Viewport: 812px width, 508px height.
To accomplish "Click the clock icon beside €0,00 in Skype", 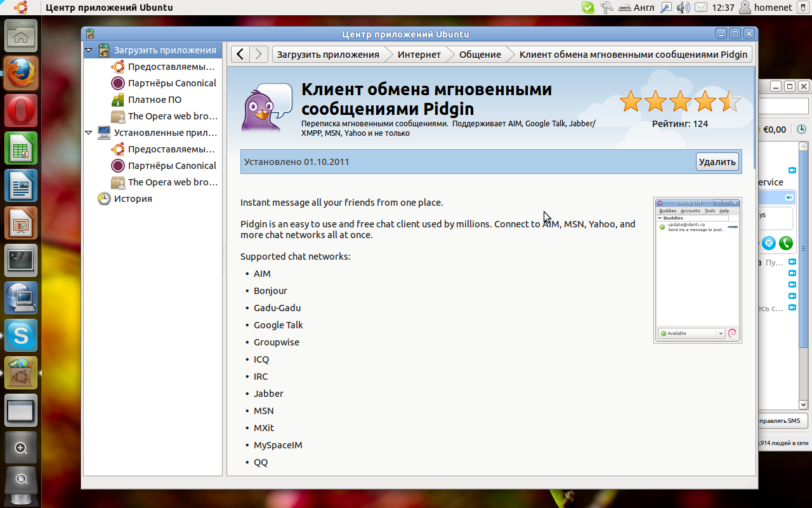I will (x=802, y=130).
